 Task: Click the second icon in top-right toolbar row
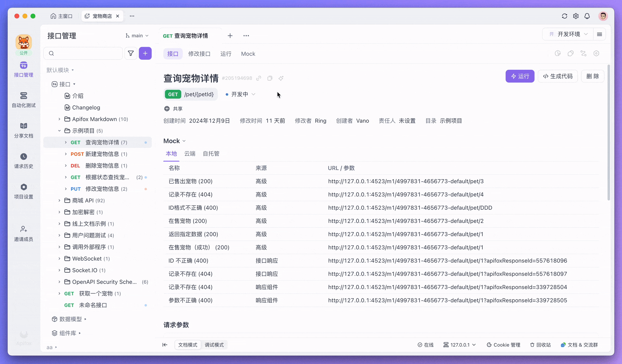click(x=570, y=53)
